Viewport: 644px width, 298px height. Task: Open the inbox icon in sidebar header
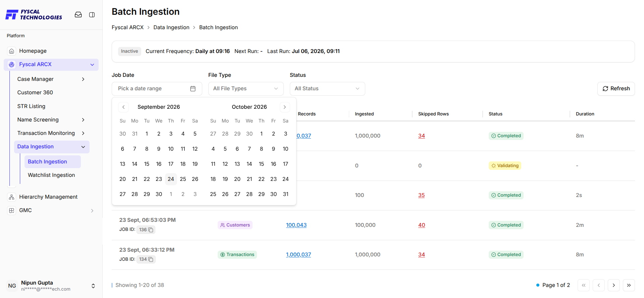click(x=78, y=15)
